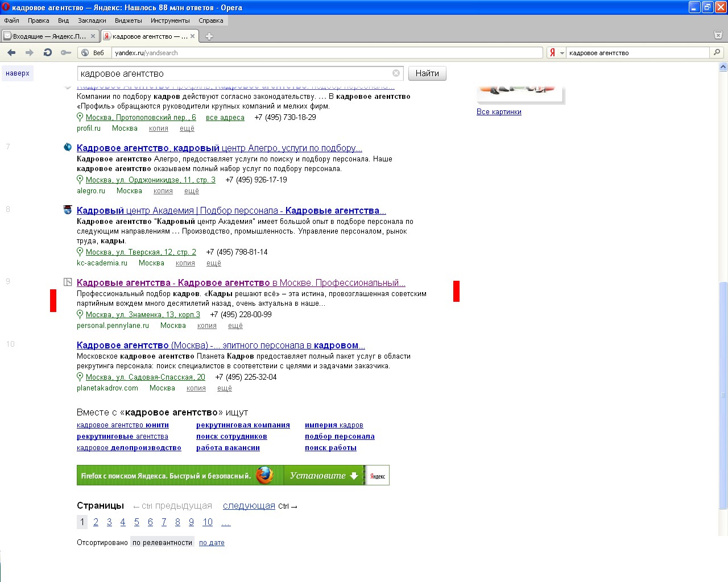This screenshot has width=728, height=582.
Task: Click the Найти search button
Action: (x=427, y=73)
